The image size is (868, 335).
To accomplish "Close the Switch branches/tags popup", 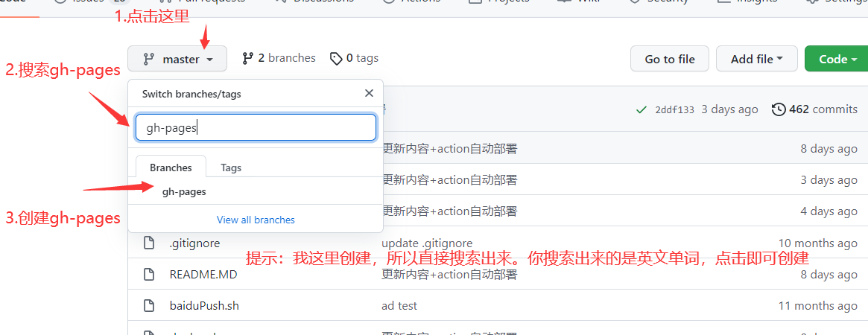I will 369,94.
